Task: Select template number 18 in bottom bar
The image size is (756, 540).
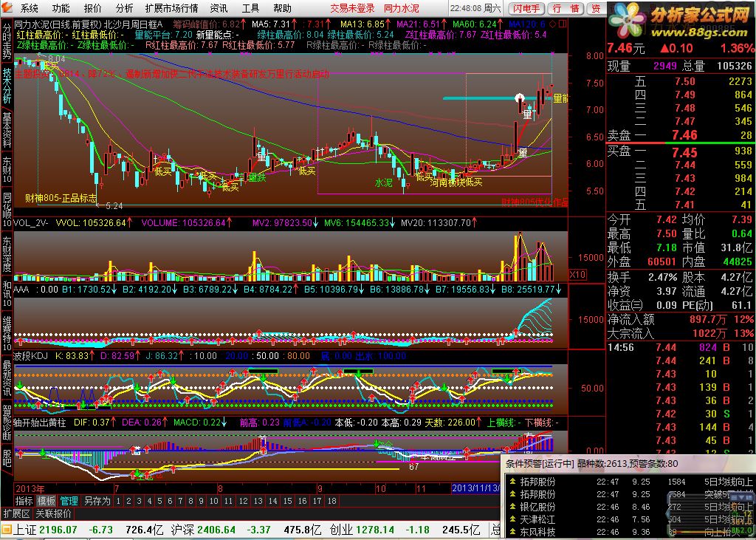Action: point(331,501)
